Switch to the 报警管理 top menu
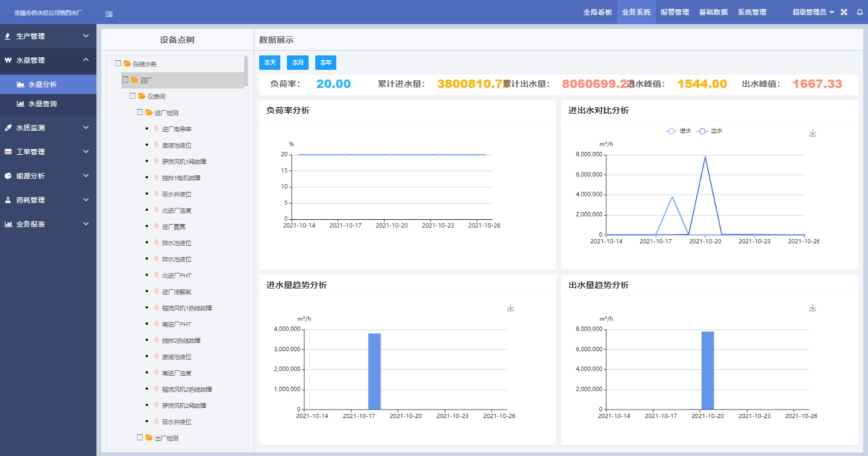This screenshot has height=456, width=868. pyautogui.click(x=675, y=12)
